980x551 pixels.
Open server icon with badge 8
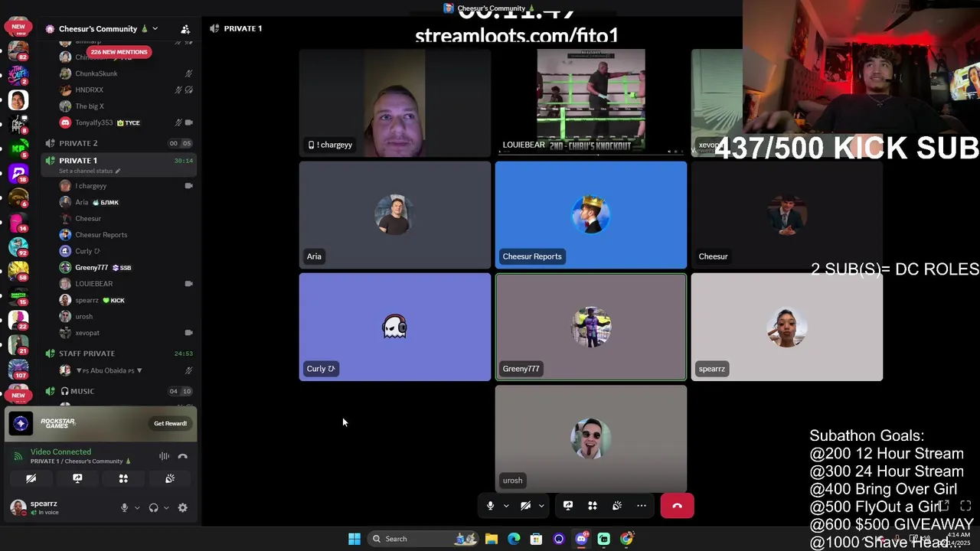[x=18, y=124]
